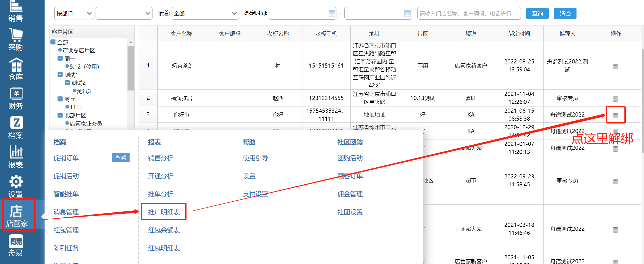Open 消息管理 menu entry
This screenshot has height=264, width=644.
click(66, 212)
